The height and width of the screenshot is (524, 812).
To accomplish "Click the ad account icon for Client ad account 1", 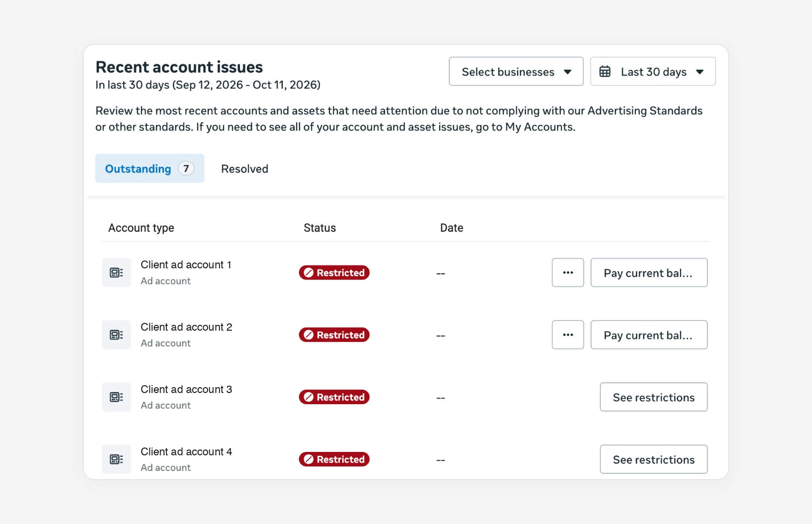I will (x=116, y=273).
